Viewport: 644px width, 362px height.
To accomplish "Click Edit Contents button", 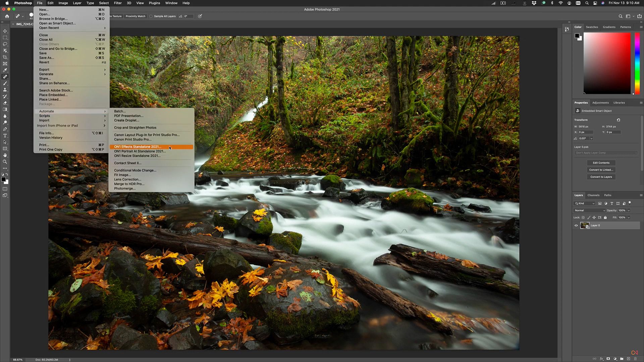I will click(x=601, y=163).
